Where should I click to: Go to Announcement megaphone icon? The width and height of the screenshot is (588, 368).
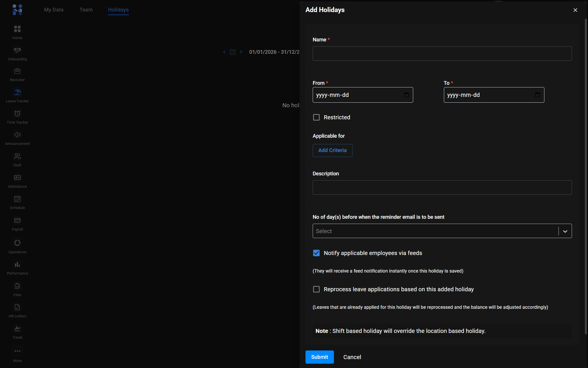click(x=17, y=135)
